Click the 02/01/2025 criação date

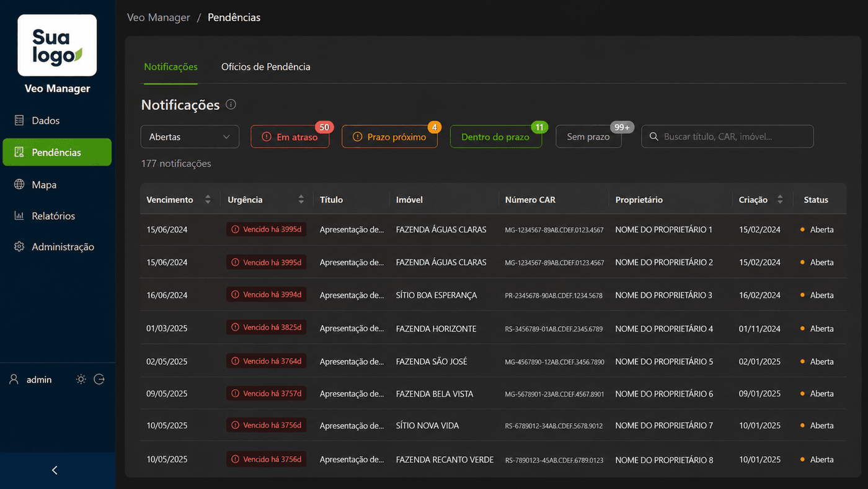click(759, 362)
